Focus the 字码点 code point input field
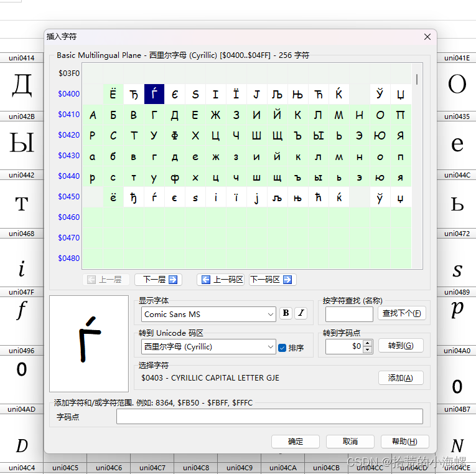 click(269, 417)
